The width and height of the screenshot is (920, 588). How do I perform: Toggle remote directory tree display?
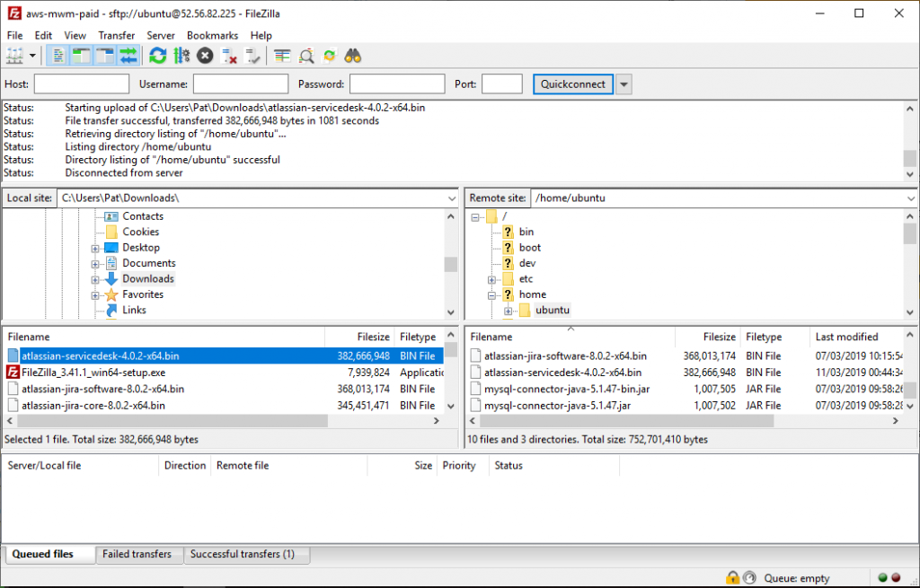click(104, 57)
